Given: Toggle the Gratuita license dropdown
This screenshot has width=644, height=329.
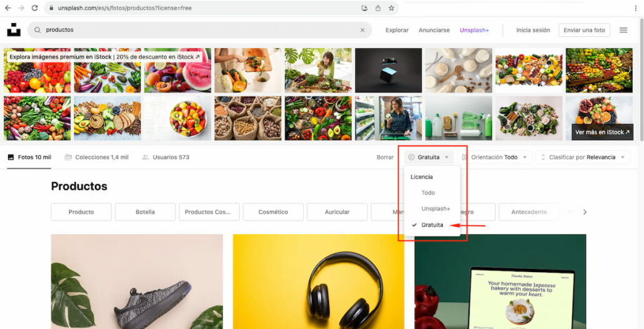Looking at the screenshot, I should pyautogui.click(x=429, y=158).
